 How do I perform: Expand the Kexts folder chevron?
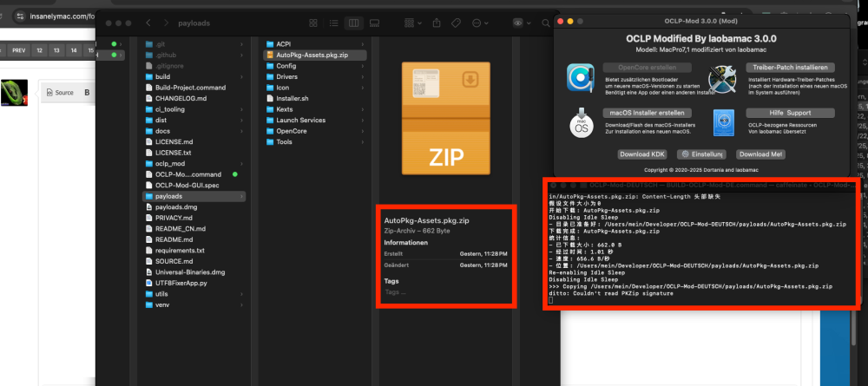[363, 109]
